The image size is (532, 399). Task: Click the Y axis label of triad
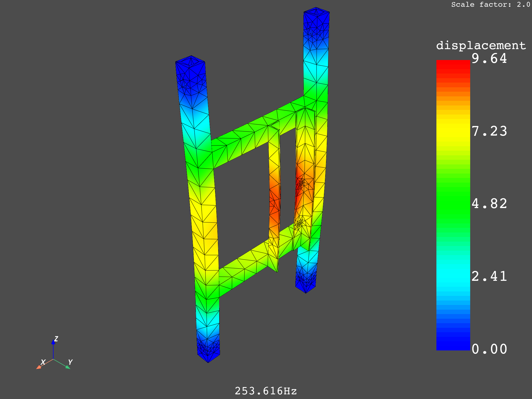pyautogui.click(x=70, y=362)
